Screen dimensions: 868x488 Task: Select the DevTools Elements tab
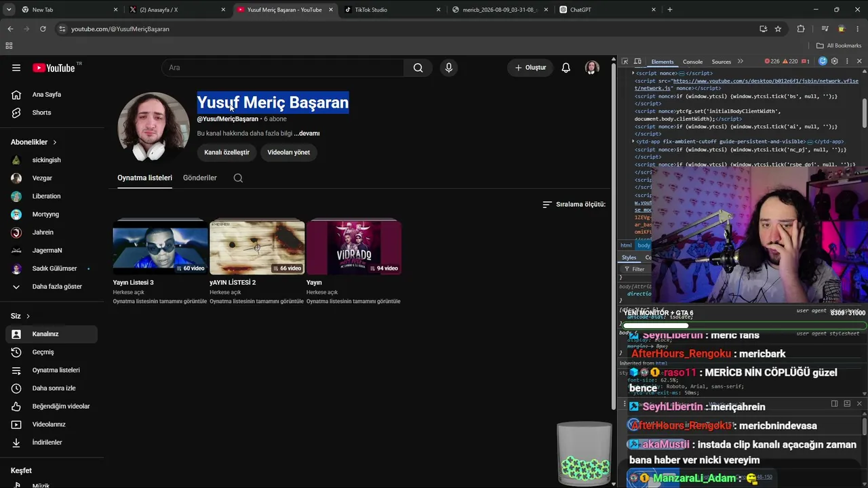coord(663,62)
